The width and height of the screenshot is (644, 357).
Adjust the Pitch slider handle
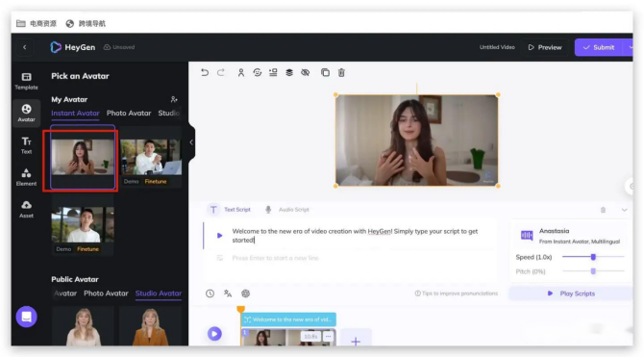click(593, 271)
